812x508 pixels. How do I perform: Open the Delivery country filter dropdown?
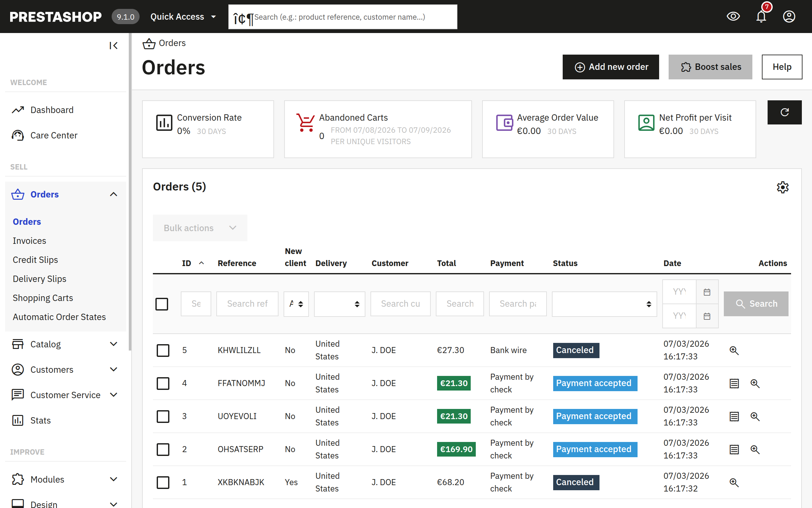[339, 304]
